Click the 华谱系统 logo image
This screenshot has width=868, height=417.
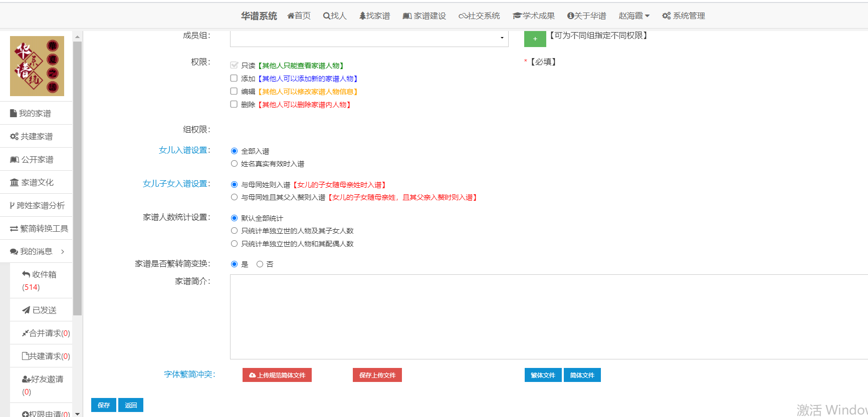tap(37, 66)
